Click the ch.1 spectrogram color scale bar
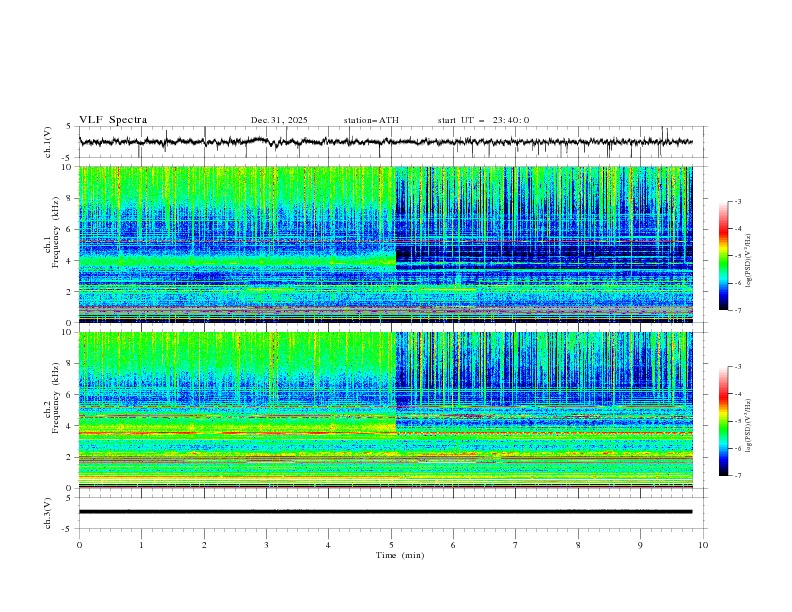This screenshot has width=792, height=612. (723, 256)
